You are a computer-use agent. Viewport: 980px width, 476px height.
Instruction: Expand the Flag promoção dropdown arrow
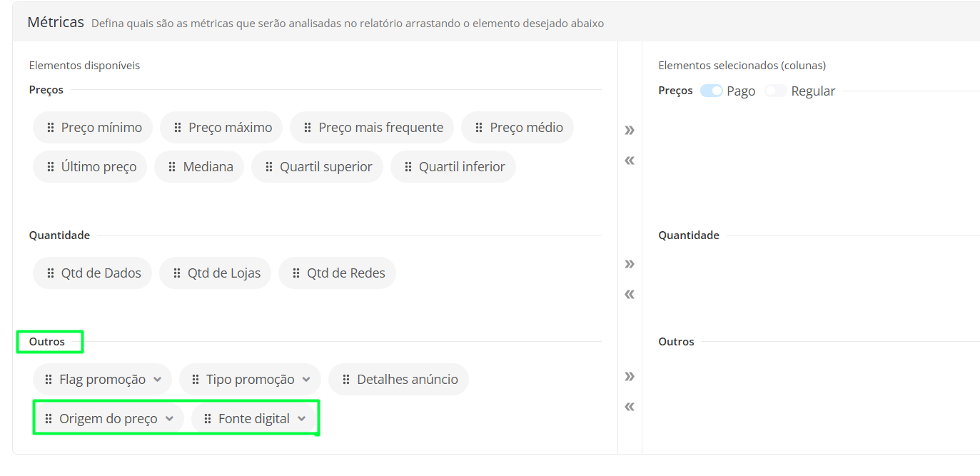(158, 380)
